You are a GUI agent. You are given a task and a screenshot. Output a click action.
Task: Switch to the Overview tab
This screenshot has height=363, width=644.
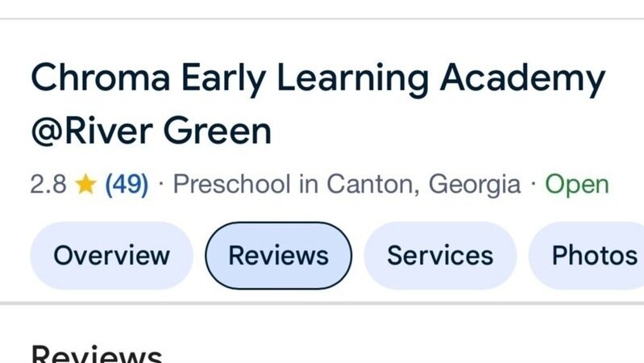coord(111,256)
